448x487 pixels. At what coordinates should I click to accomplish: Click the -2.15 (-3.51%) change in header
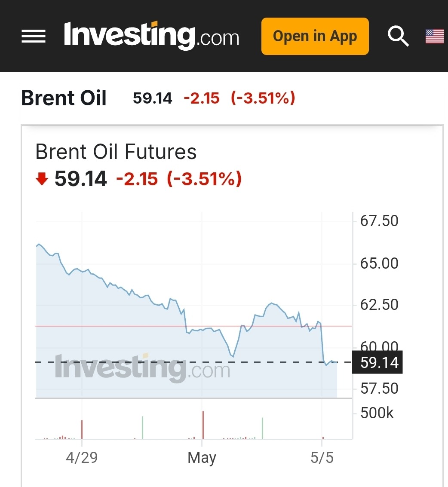(x=239, y=98)
